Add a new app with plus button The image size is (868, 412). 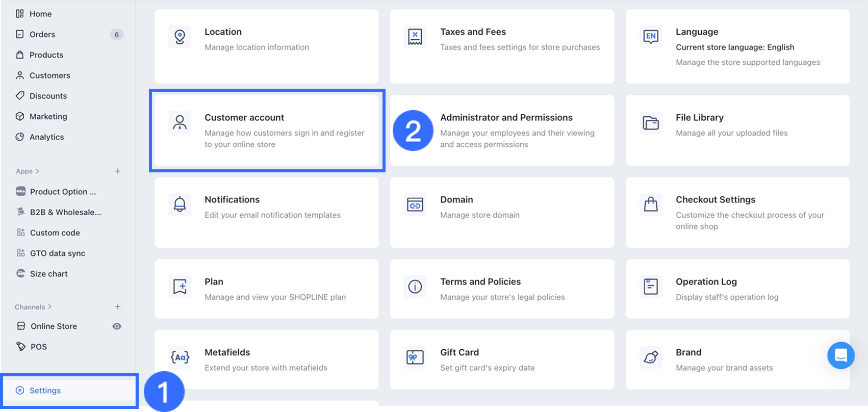click(118, 171)
